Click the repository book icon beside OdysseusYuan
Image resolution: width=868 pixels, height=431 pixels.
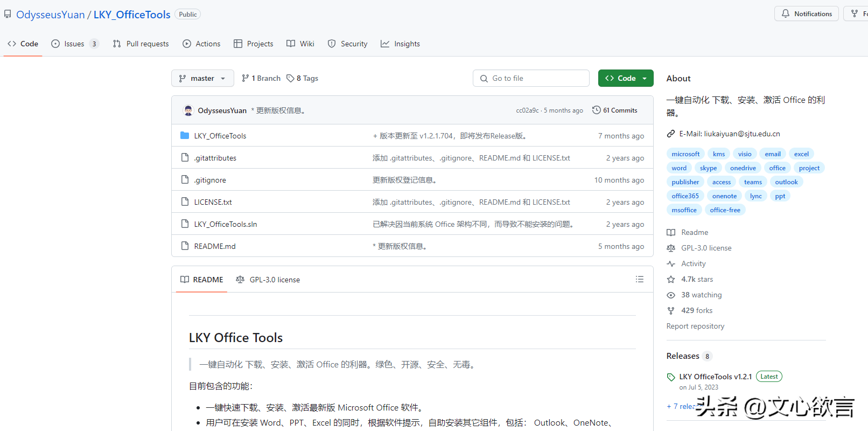(8, 14)
